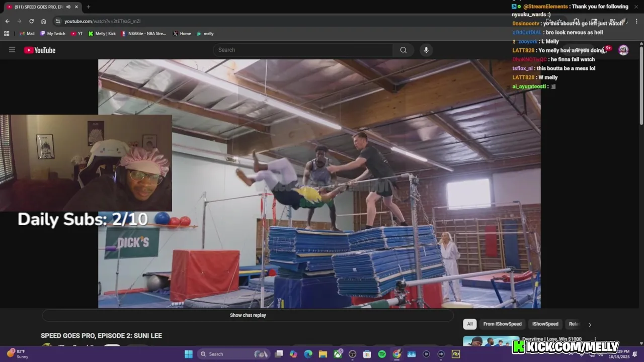Click the chat username tsflox_nl

(x=522, y=68)
